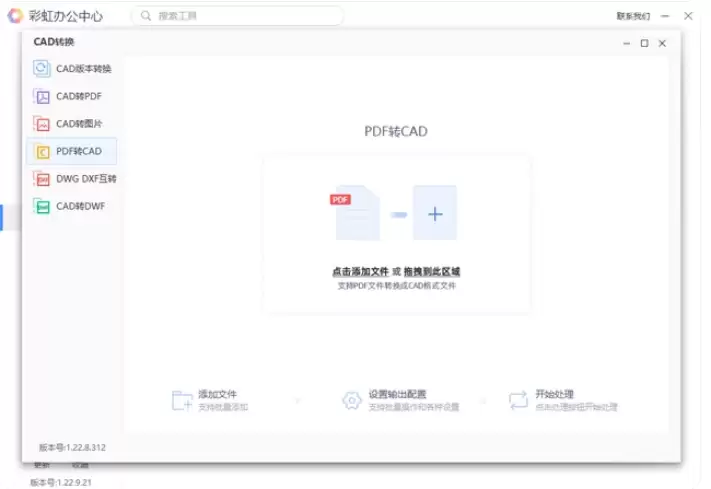Choose the CAD转DWF sidebar icon
711x489 pixels.
coord(42,207)
